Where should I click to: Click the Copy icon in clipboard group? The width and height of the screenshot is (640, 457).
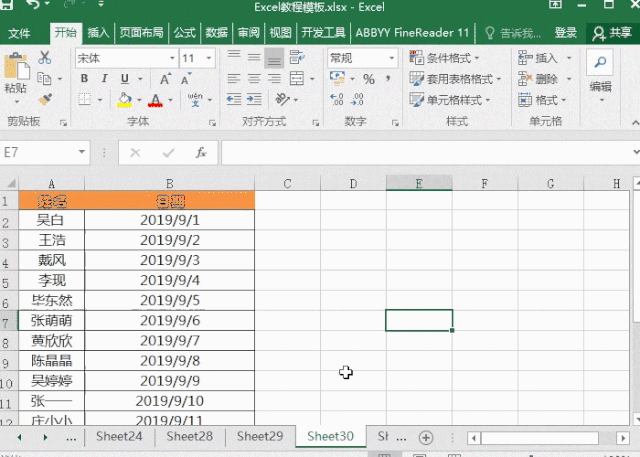click(x=44, y=78)
